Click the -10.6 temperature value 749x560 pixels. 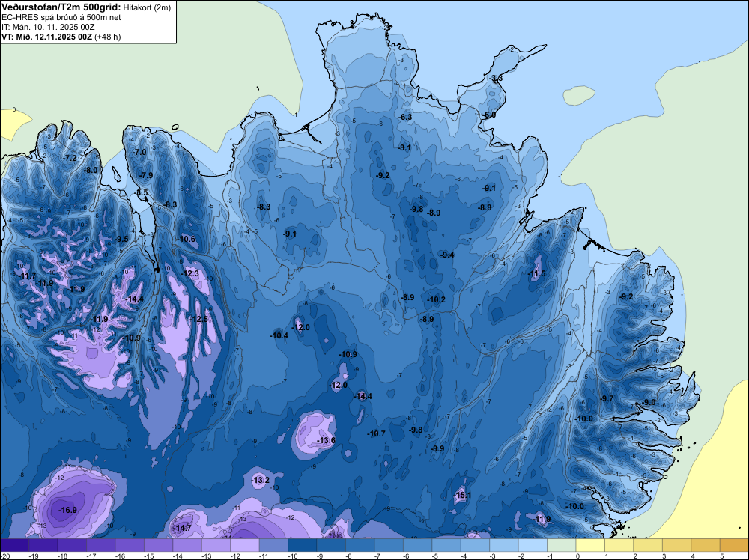[x=187, y=239]
